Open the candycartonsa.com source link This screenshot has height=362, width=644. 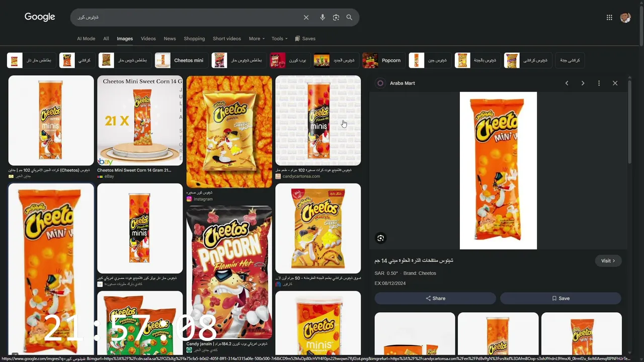[301, 176]
